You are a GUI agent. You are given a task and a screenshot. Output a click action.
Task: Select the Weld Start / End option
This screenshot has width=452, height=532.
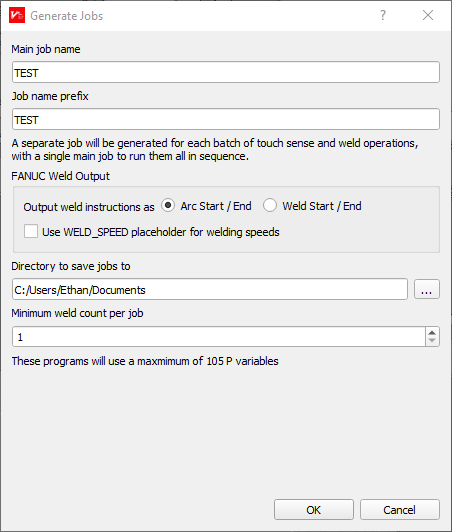coord(270,206)
